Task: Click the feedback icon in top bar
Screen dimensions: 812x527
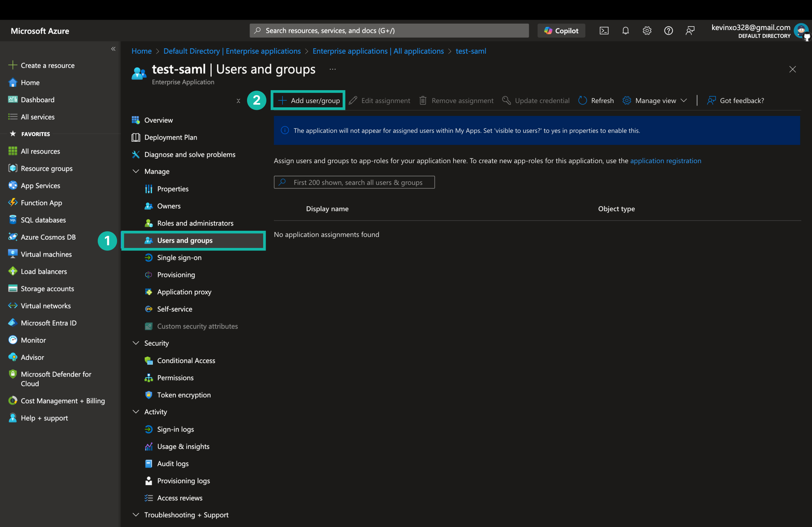Action: (690, 31)
